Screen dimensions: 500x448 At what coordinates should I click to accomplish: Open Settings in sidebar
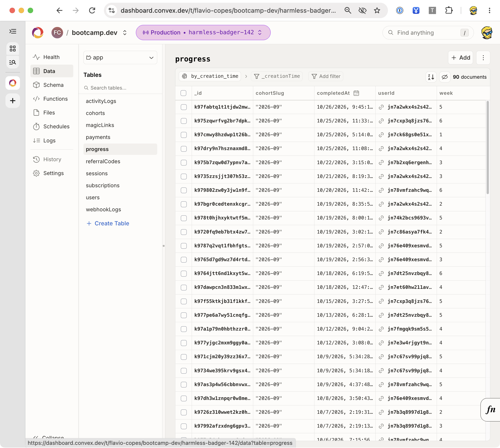51,173
